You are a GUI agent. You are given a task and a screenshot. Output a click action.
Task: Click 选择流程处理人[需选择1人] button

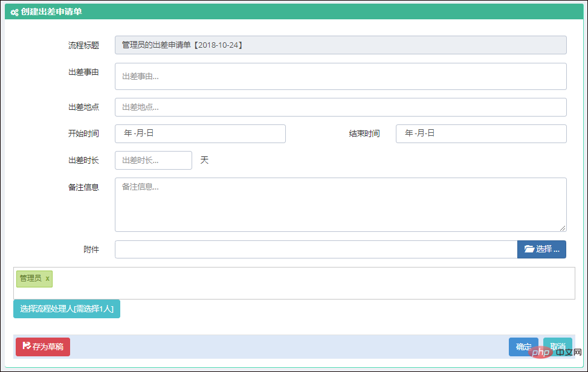(x=66, y=309)
